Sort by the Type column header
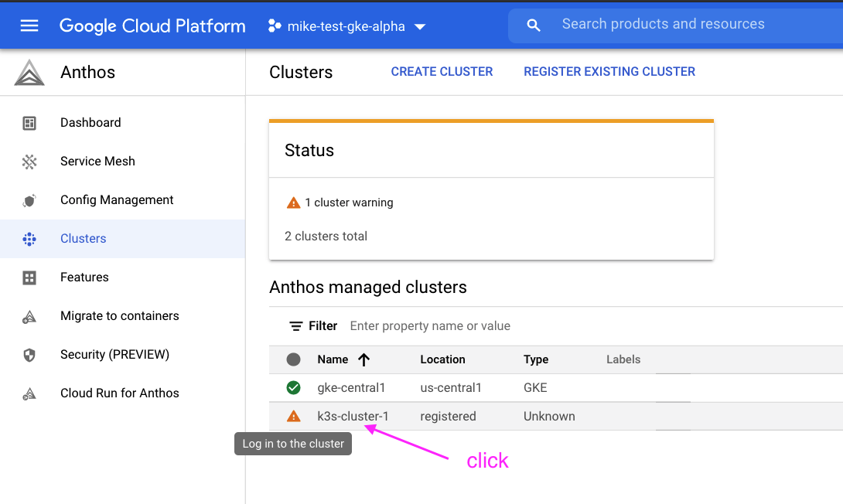This screenshot has height=504, width=843. pyautogui.click(x=536, y=359)
